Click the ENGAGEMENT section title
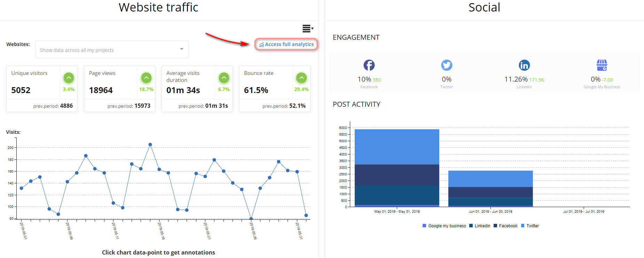 point(356,37)
